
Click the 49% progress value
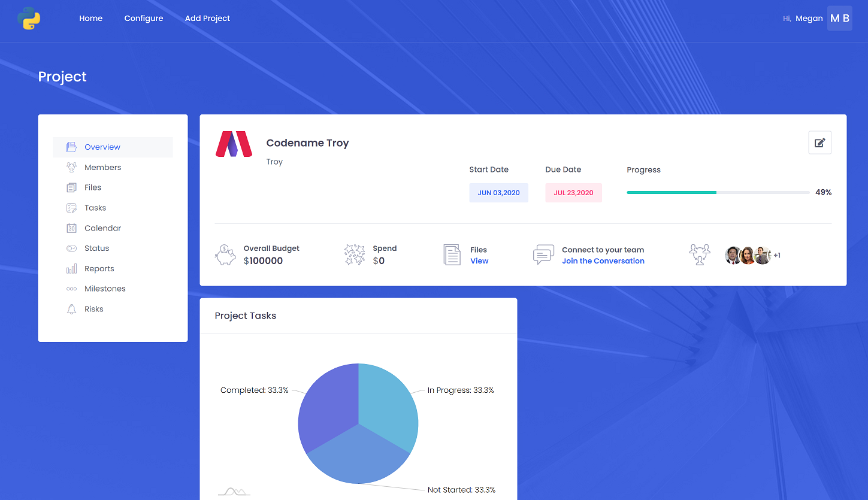click(x=824, y=192)
